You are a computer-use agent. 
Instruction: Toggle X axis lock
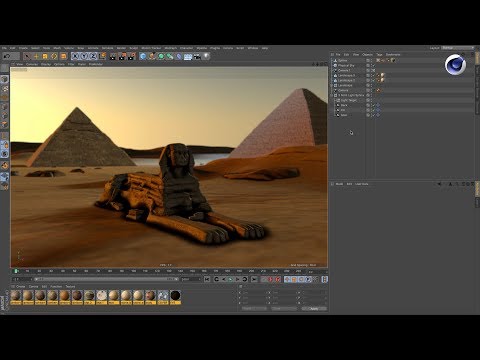(x=76, y=56)
